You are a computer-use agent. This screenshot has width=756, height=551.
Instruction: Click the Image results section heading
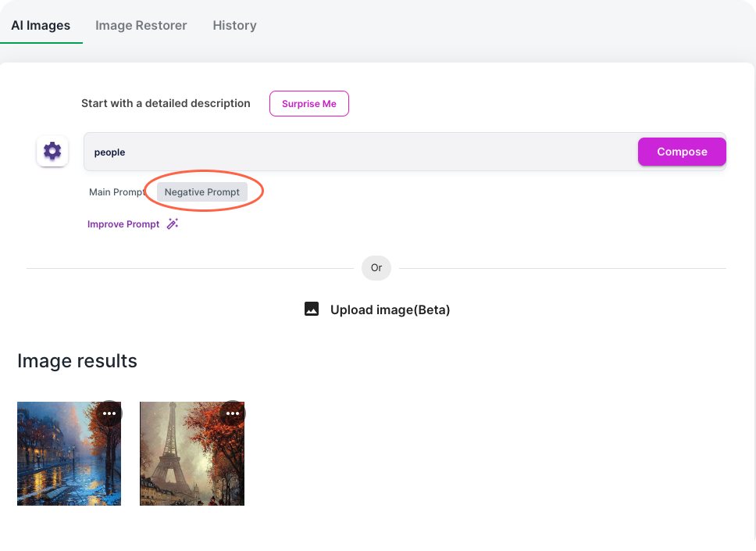[77, 360]
